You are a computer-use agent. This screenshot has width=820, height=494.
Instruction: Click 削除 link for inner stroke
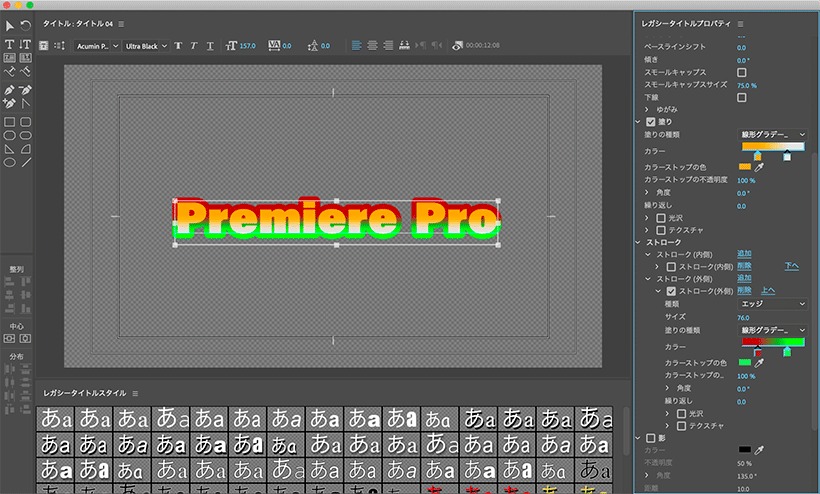tap(744, 266)
